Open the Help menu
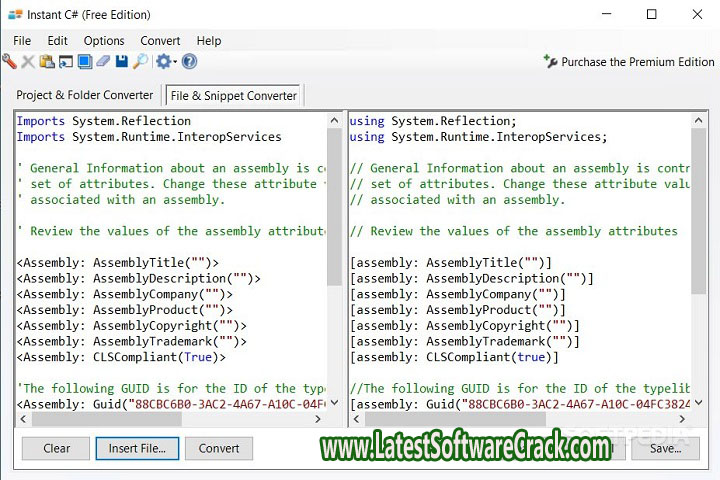The image size is (720, 480). [x=209, y=41]
